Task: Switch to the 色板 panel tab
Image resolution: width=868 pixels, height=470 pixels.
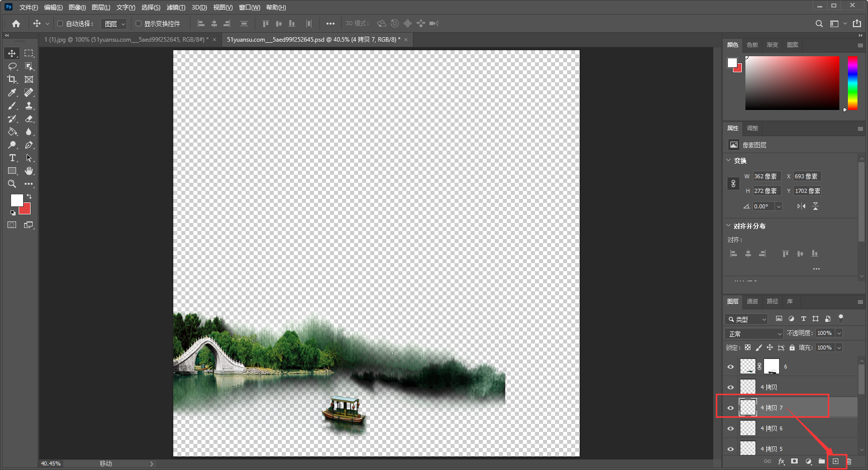Action: tap(752, 45)
